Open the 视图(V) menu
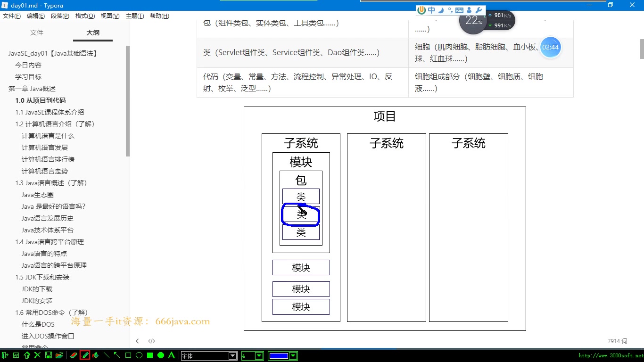The image size is (644, 362). click(110, 16)
